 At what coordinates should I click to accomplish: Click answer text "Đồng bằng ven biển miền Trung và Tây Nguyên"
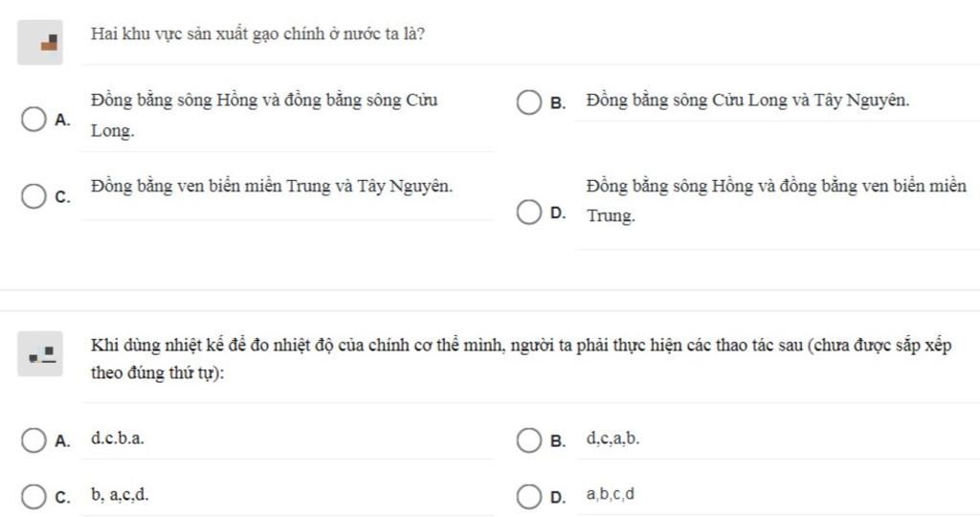coord(272,186)
